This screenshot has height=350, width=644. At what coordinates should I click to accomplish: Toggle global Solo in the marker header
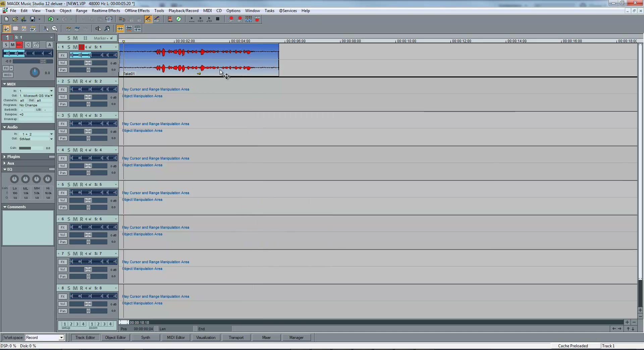[x=69, y=38]
